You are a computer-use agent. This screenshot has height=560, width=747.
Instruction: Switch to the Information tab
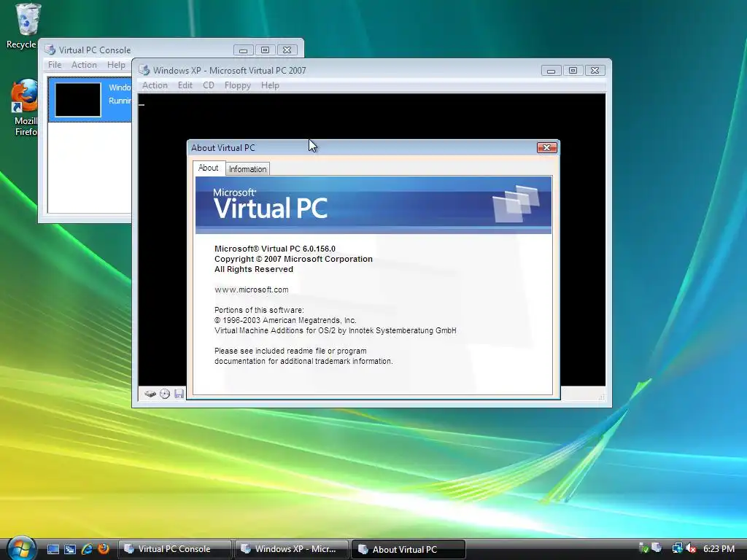pyautogui.click(x=248, y=169)
